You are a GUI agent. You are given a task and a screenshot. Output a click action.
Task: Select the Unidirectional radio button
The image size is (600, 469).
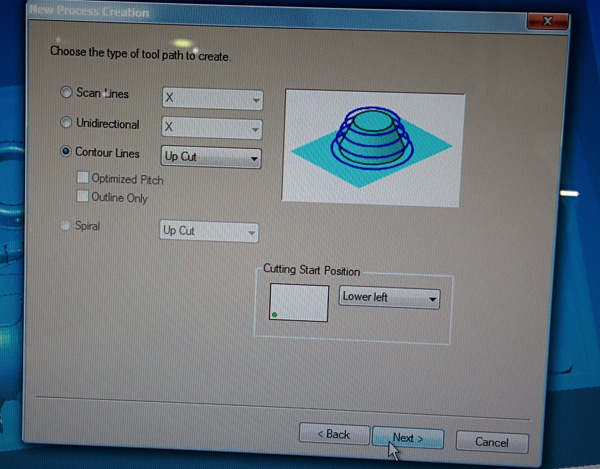click(x=66, y=122)
